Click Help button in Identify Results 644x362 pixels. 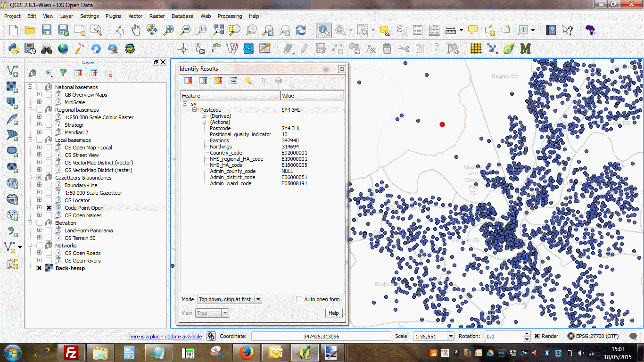[333, 313]
